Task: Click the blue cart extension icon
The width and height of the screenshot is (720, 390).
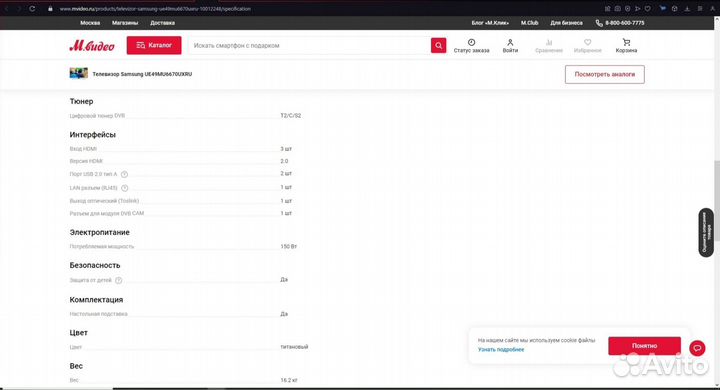Action: 663,8
